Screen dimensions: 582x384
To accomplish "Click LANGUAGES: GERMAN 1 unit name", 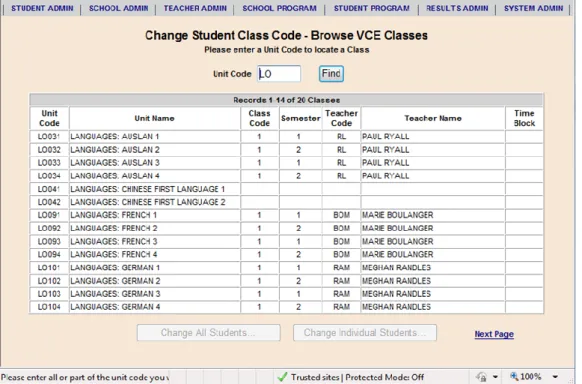I will (x=115, y=268).
